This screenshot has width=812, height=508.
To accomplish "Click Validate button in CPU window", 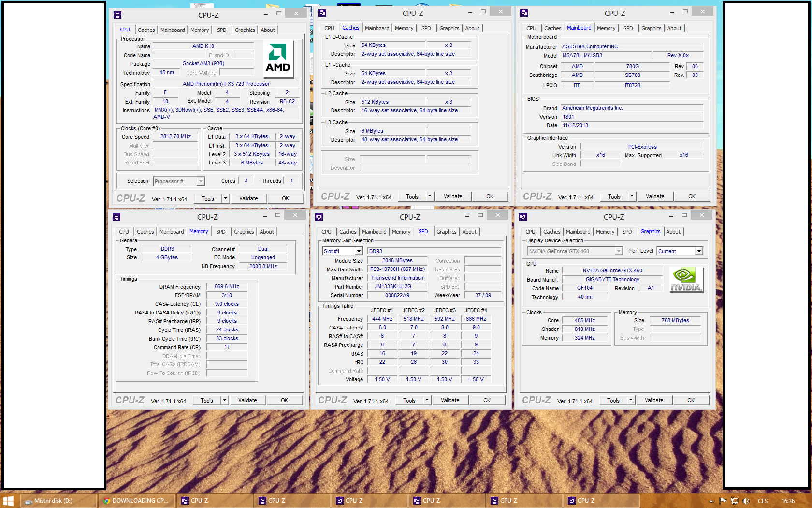I will click(x=248, y=198).
